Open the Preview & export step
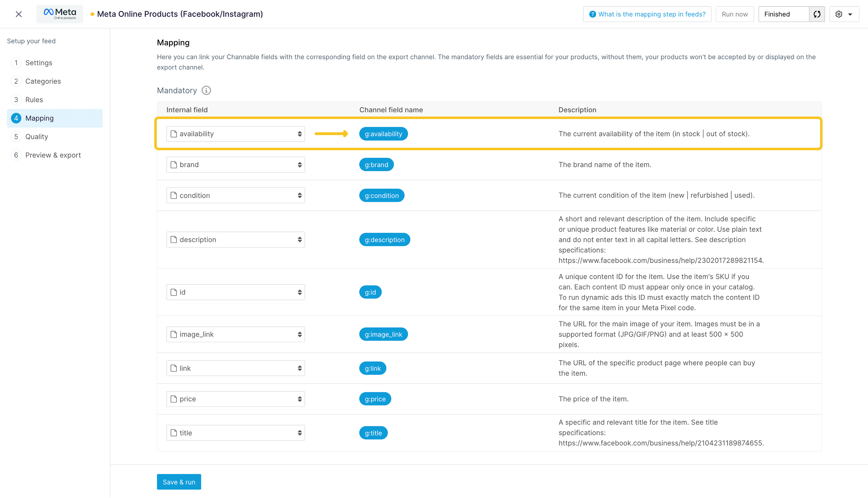The width and height of the screenshot is (868, 498). [x=53, y=155]
